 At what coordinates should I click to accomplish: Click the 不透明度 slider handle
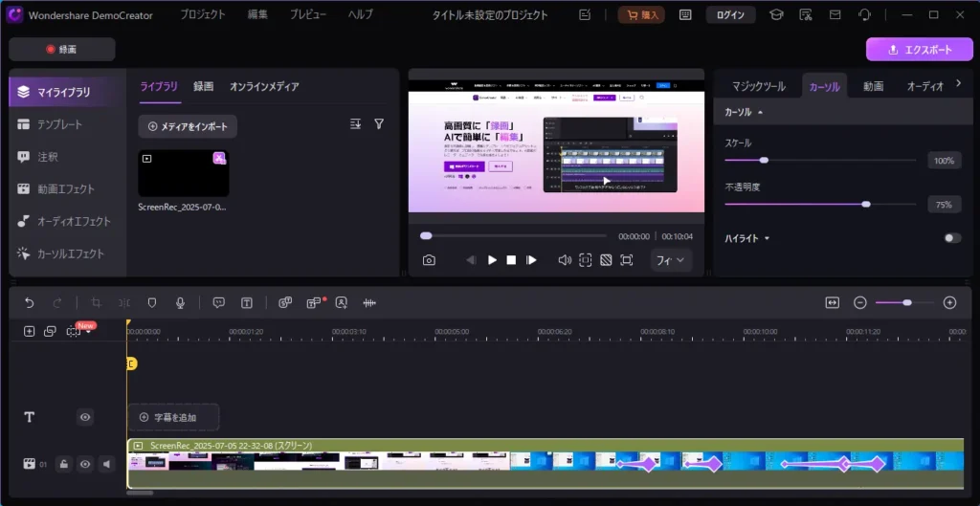(866, 204)
